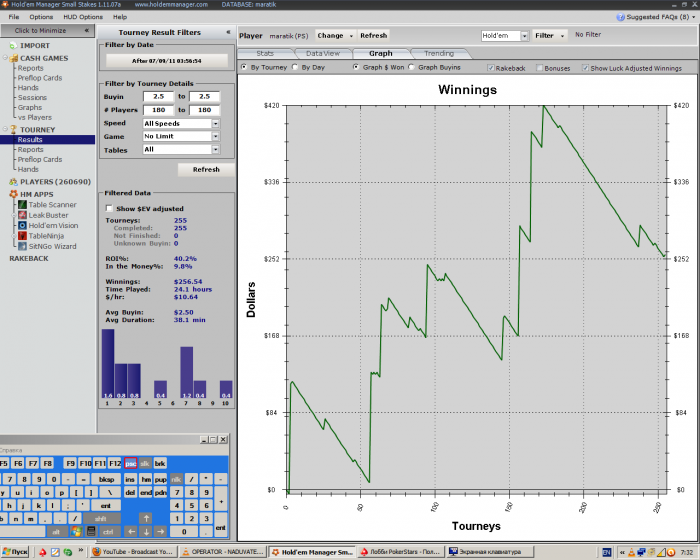Enable Show $EV adjusted checkbox
This screenshot has height=560, width=700.
pyautogui.click(x=109, y=209)
